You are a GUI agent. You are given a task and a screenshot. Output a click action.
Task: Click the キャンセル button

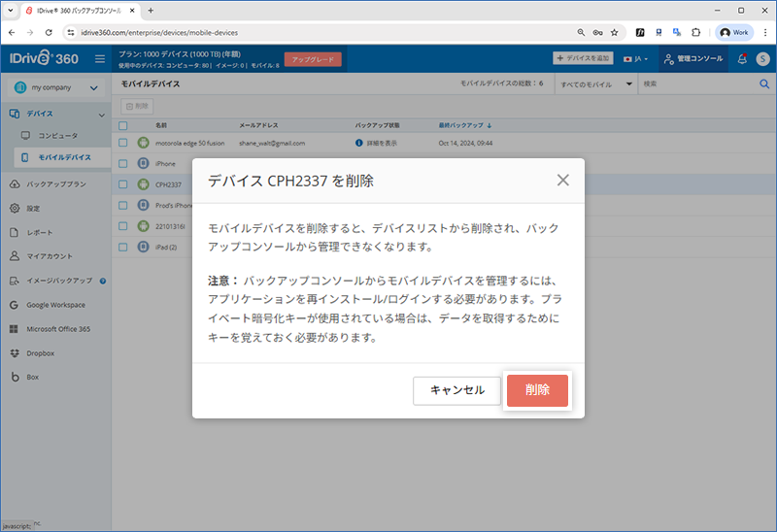click(456, 390)
